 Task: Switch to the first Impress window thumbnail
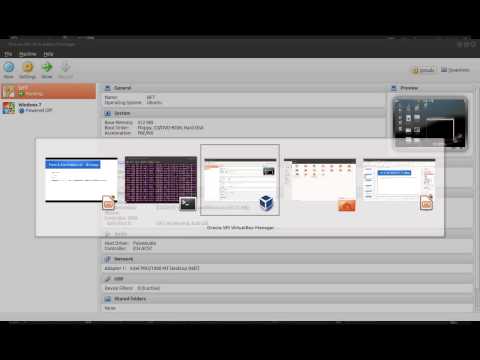pos(81,180)
